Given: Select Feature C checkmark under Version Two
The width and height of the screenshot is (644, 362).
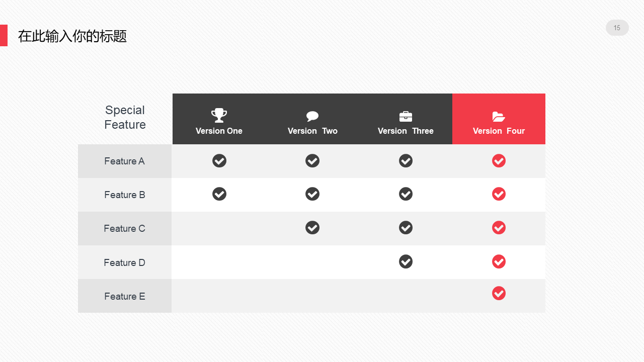Looking at the screenshot, I should tap(312, 228).
